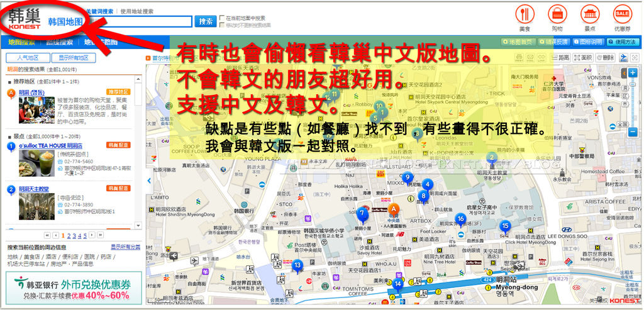Click the 人气地区 button

click(x=28, y=58)
